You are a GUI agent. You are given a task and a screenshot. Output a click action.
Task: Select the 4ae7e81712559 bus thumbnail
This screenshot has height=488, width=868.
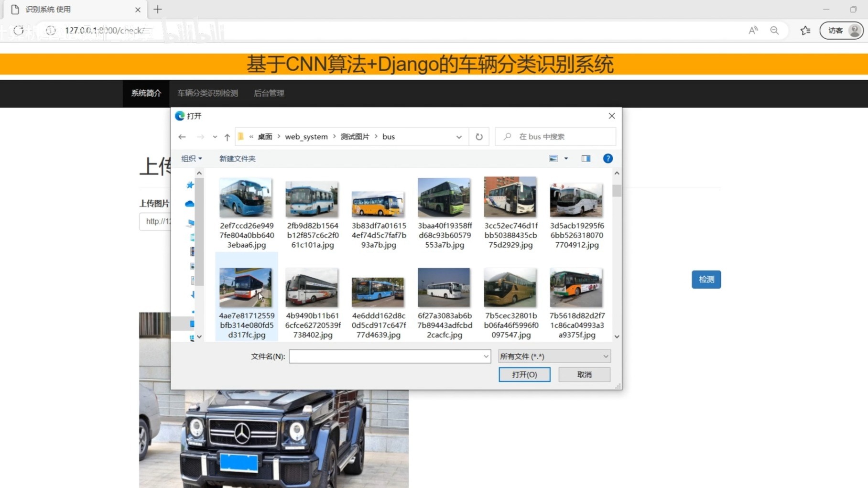tap(246, 288)
